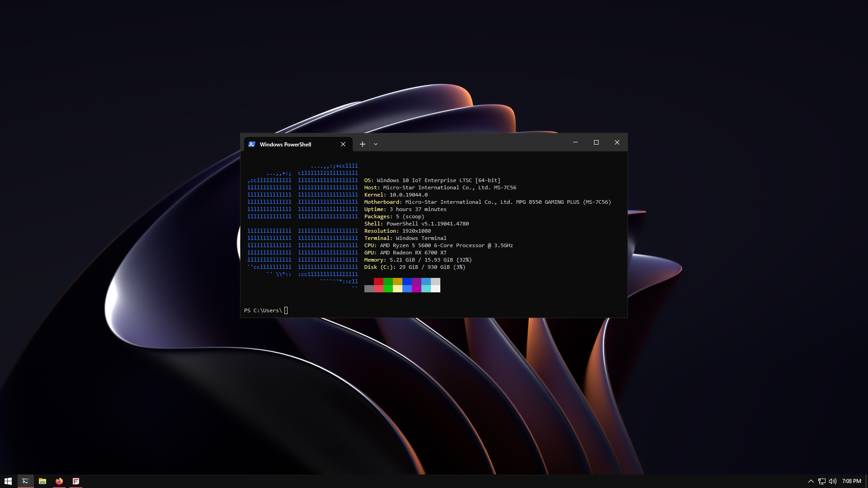This screenshot has width=868, height=488.
Task: Open the Windows Start menu
Action: point(8,481)
